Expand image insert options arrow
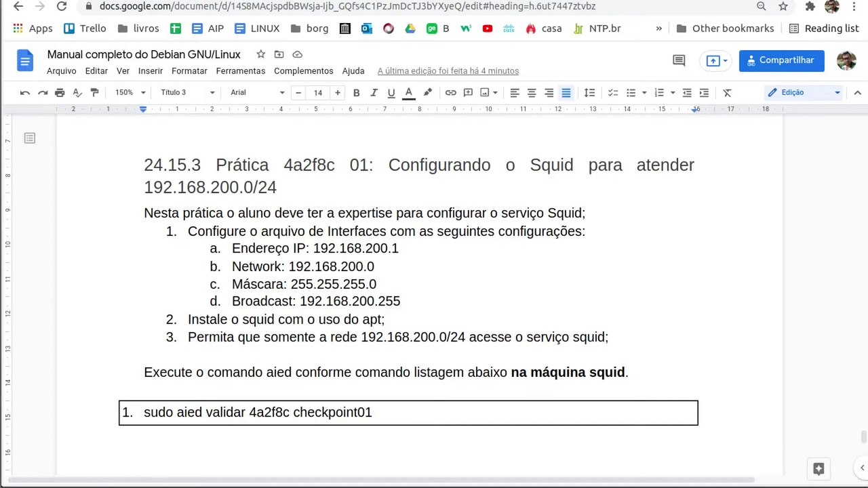The image size is (868, 488). pyautogui.click(x=495, y=92)
